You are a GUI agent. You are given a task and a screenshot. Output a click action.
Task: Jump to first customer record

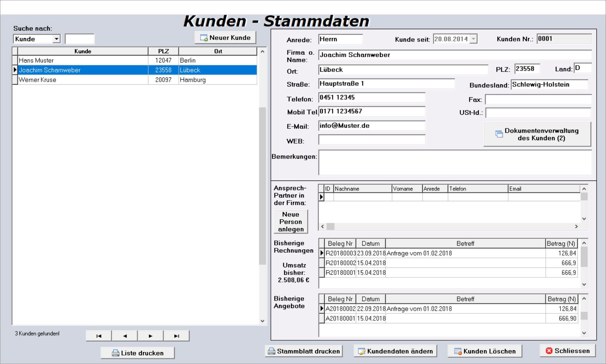coord(98,336)
